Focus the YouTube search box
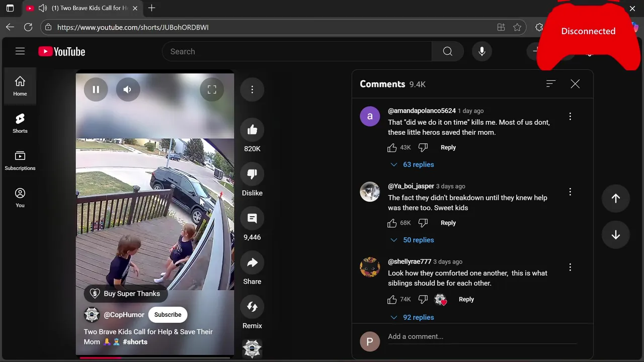 point(297,51)
